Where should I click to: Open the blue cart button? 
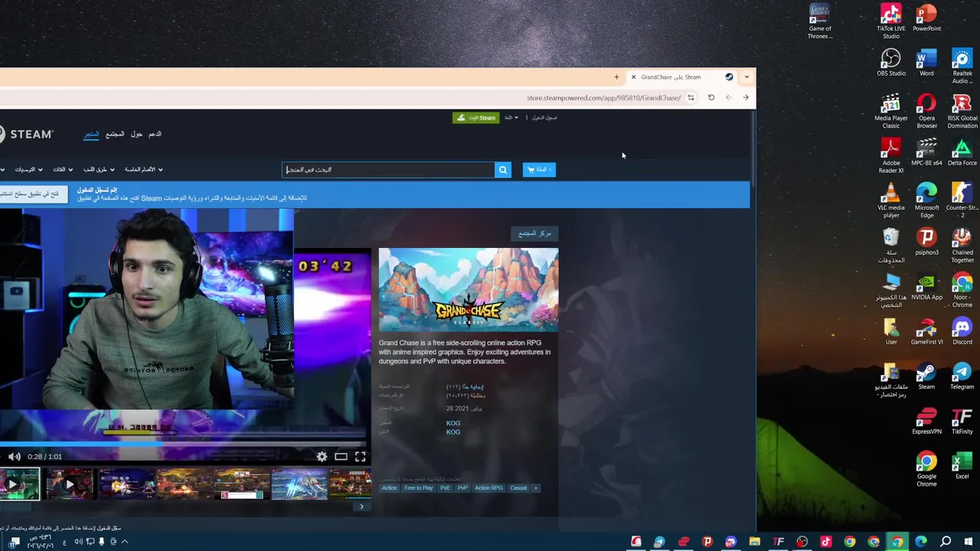[x=539, y=170]
